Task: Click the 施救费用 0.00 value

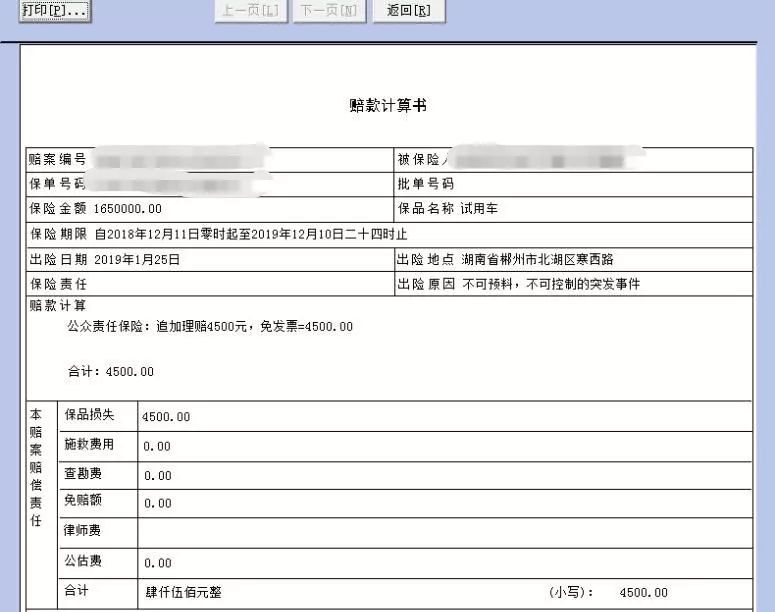Action: (x=157, y=446)
